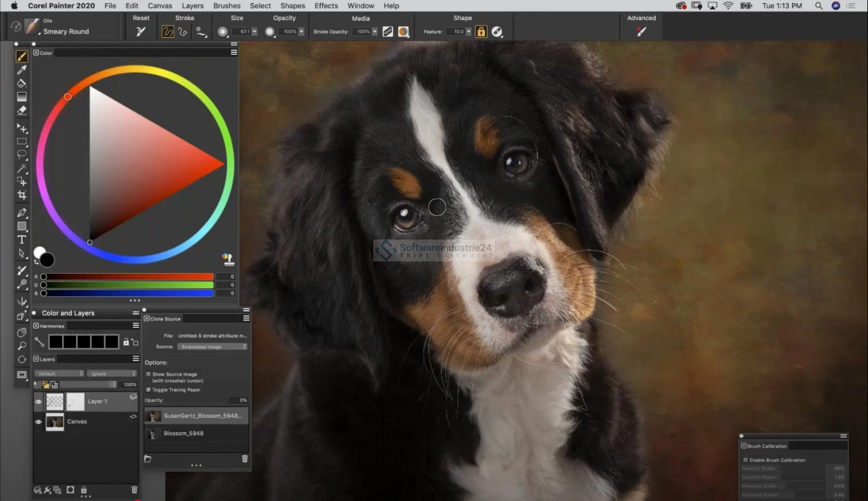Viewport: 868px width, 501px height.
Task: Select the Eraser tool in the toolbox
Action: pos(22,111)
